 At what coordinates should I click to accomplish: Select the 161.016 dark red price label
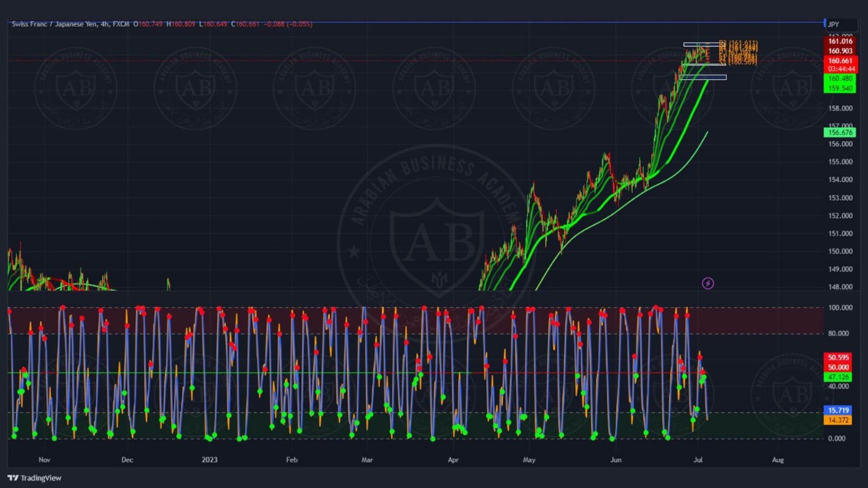(840, 41)
